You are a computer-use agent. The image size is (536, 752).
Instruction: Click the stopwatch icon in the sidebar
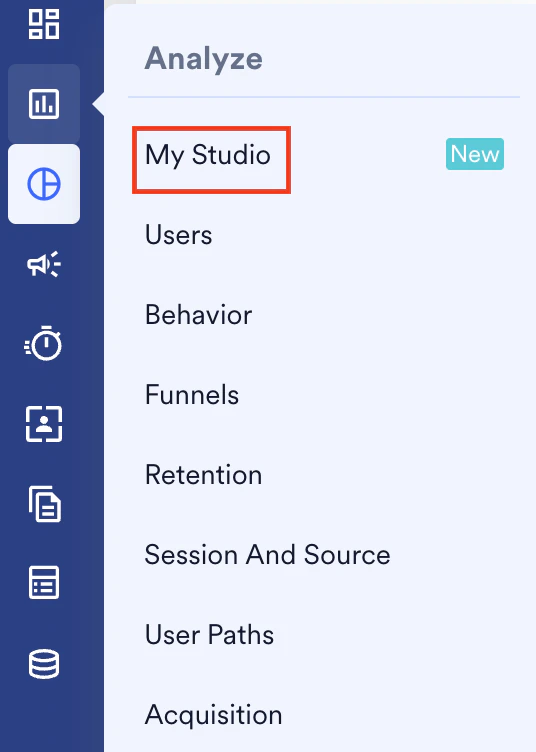click(44, 343)
